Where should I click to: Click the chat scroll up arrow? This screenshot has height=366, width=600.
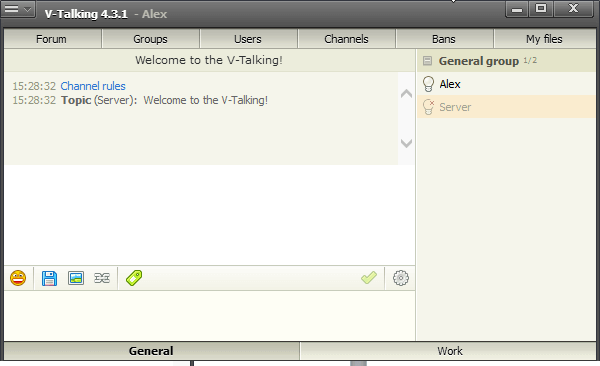(x=406, y=94)
